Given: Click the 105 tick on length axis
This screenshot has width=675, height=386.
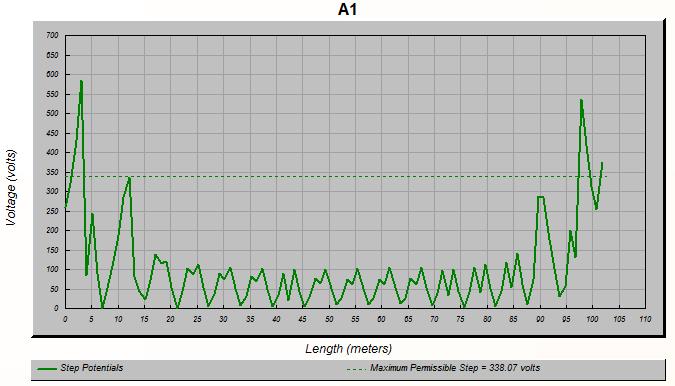Looking at the screenshot, I should point(619,319).
